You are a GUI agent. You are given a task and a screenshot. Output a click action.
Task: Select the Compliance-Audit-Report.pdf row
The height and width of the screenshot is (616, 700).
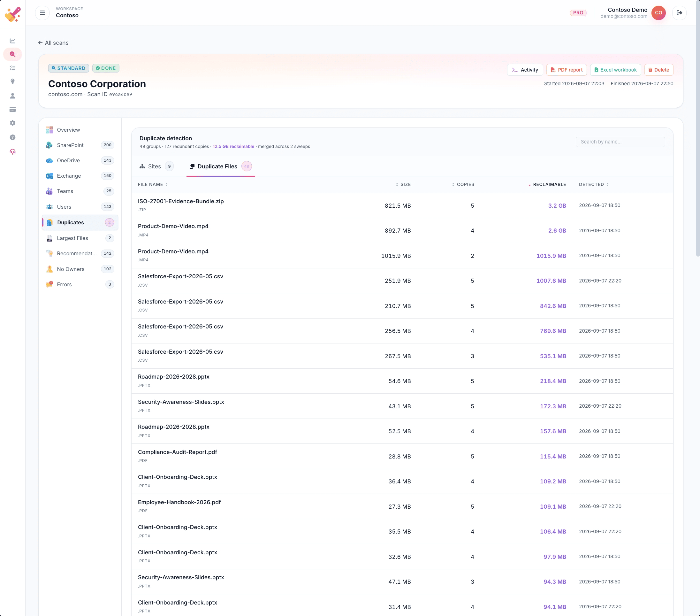click(x=402, y=456)
